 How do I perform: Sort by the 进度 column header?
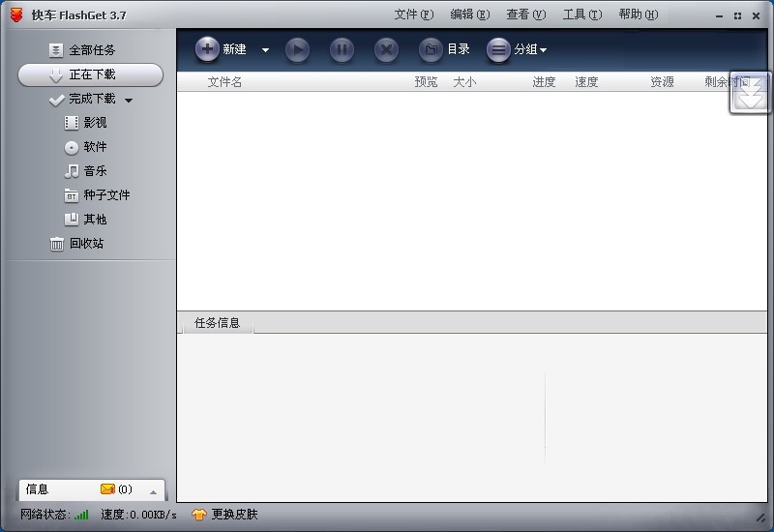click(x=544, y=82)
